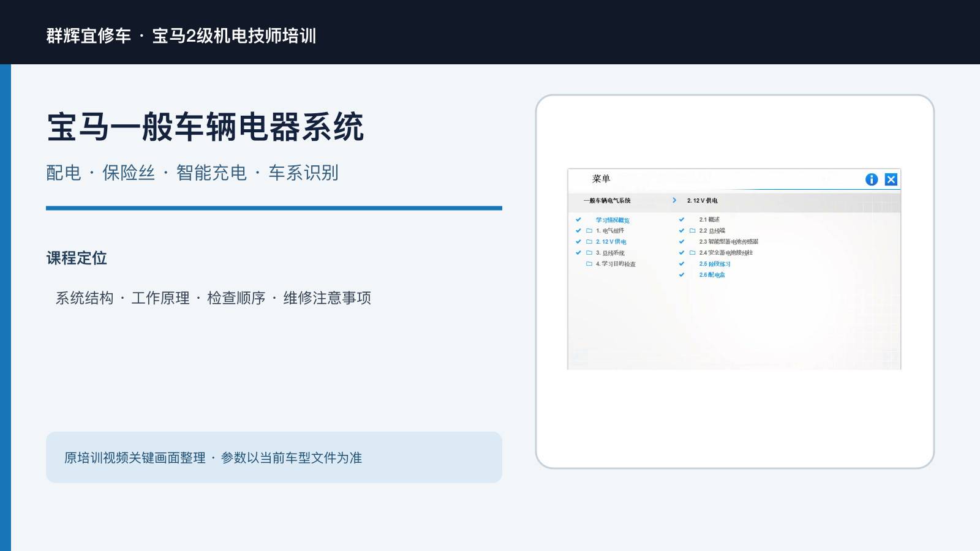Click the checkmark next to 2.4 安全蓄电池接线柱
The width and height of the screenshot is (980, 551).
(x=682, y=253)
